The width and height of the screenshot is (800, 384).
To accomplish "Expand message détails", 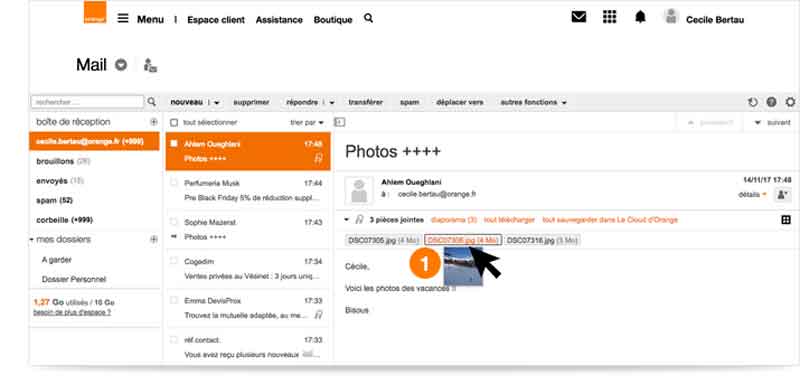I will click(x=752, y=194).
